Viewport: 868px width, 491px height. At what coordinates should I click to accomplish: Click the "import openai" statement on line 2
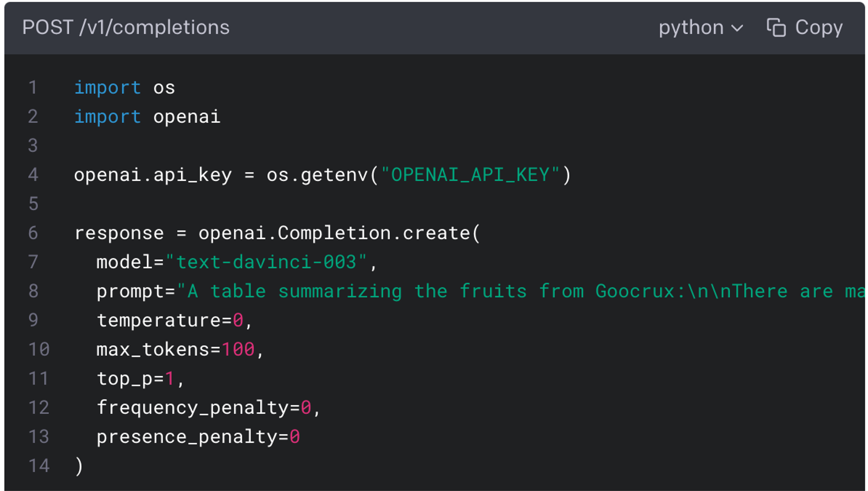coord(147,117)
